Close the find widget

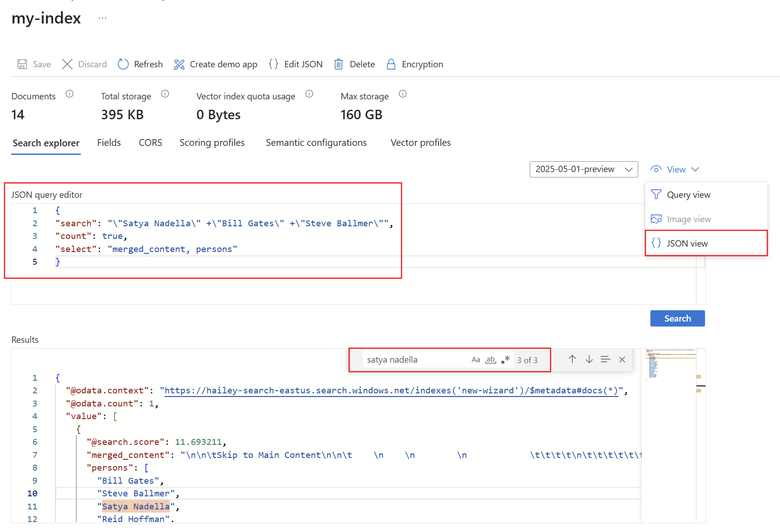coord(622,359)
